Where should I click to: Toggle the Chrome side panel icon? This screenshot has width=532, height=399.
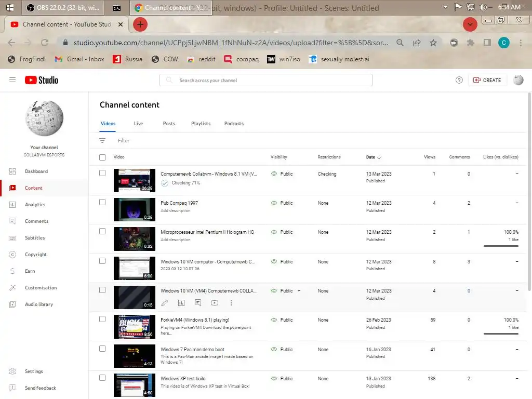pyautogui.click(x=487, y=43)
